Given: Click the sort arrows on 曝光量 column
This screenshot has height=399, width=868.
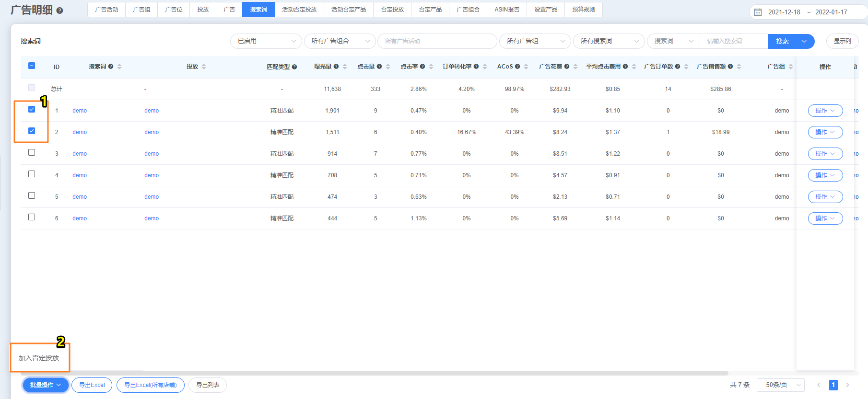Looking at the screenshot, I should click(345, 67).
